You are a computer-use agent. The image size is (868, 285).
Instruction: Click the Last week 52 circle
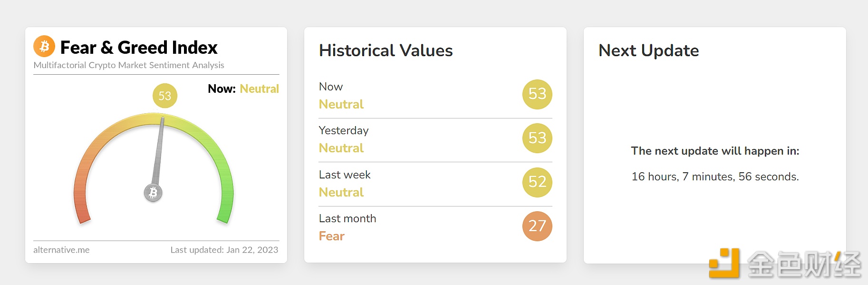pos(537,182)
